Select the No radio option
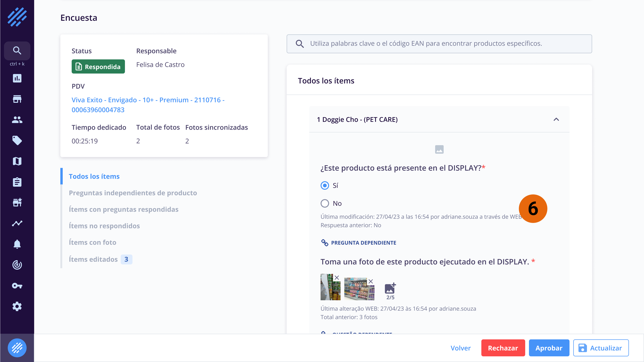This screenshot has height=362, width=644. [325, 203]
